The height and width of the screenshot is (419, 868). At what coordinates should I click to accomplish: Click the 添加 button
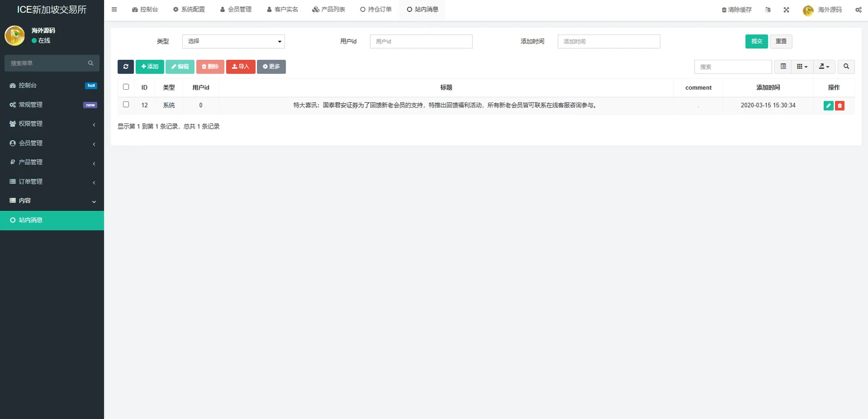point(150,67)
